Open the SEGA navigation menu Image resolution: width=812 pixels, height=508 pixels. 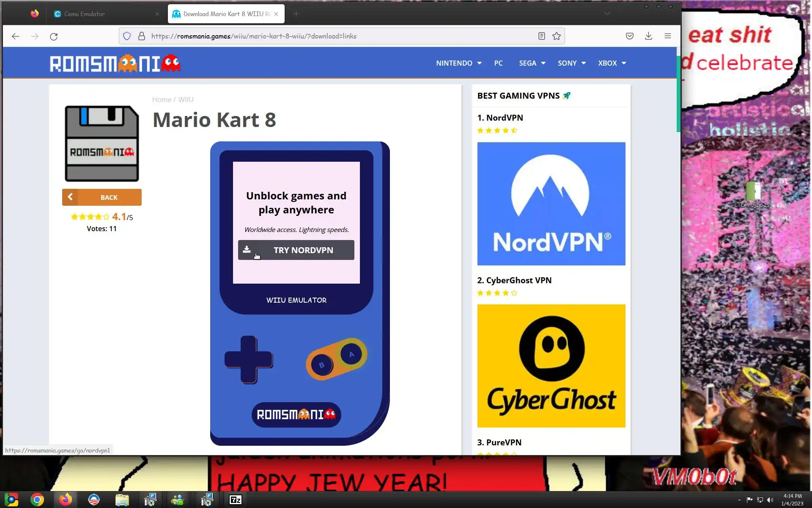pyautogui.click(x=532, y=63)
